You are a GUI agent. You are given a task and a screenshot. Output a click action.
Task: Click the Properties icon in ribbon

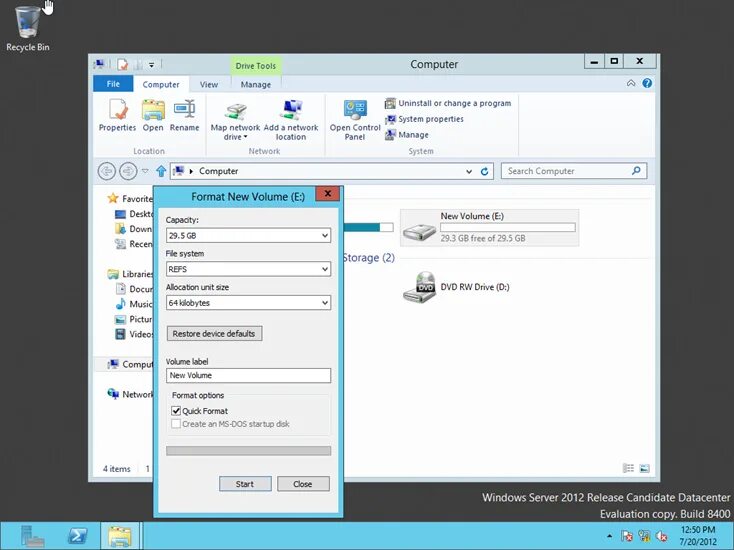pos(117,115)
